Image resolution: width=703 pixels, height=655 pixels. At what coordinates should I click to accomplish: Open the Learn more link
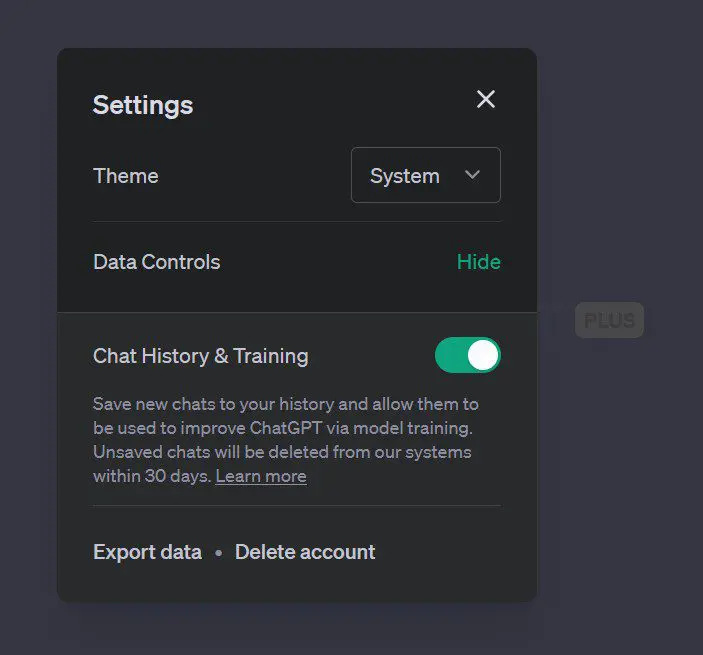pos(261,476)
